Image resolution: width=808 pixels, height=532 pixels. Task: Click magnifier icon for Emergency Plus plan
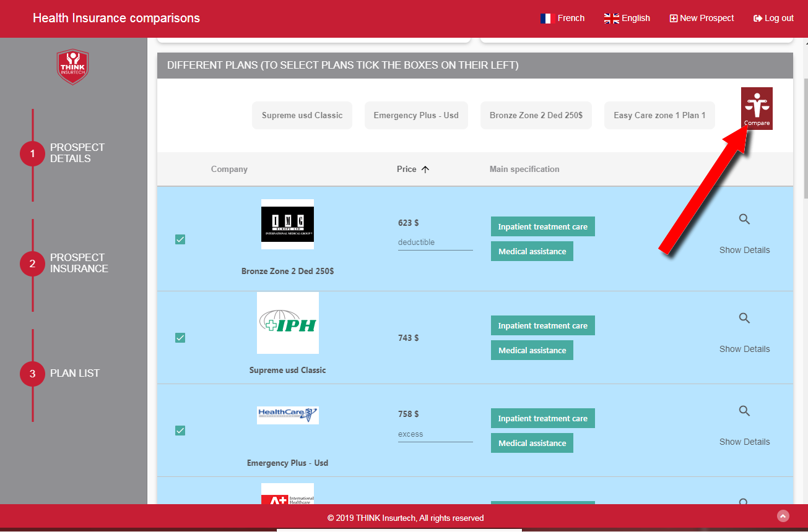tap(744, 411)
